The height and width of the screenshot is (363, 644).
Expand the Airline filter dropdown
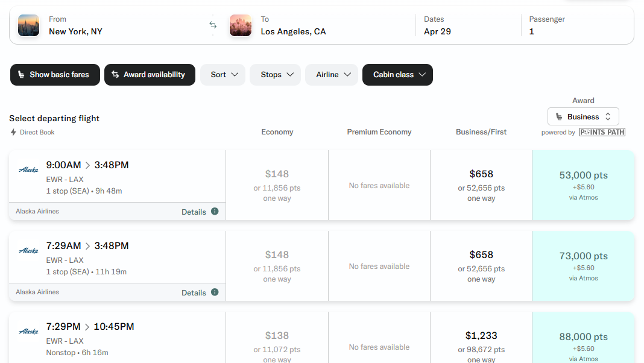(331, 75)
